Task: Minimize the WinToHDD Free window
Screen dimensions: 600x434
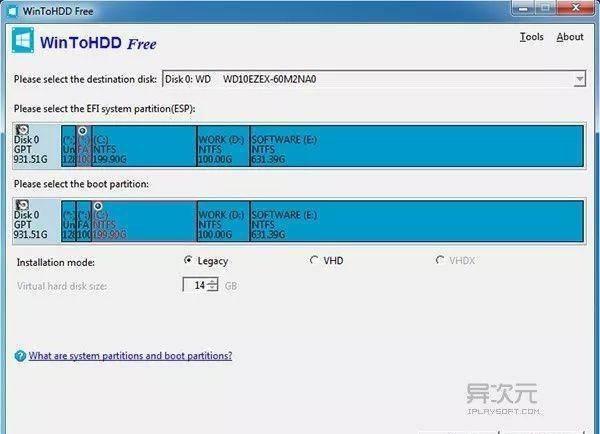Action: [x=523, y=8]
